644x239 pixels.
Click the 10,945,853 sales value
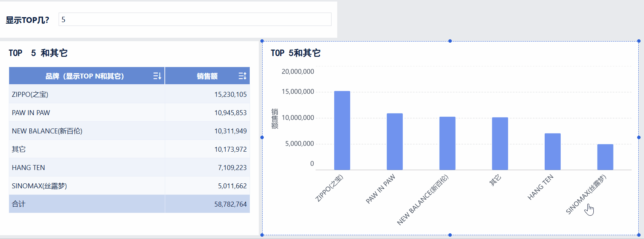pos(230,112)
